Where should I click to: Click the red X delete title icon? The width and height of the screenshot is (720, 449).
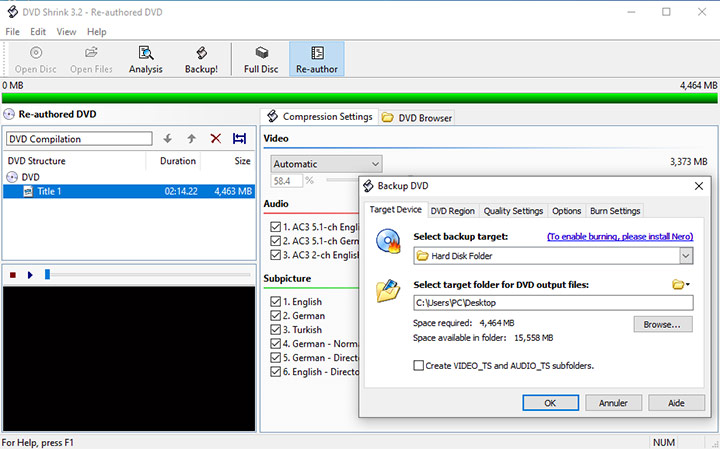point(215,139)
